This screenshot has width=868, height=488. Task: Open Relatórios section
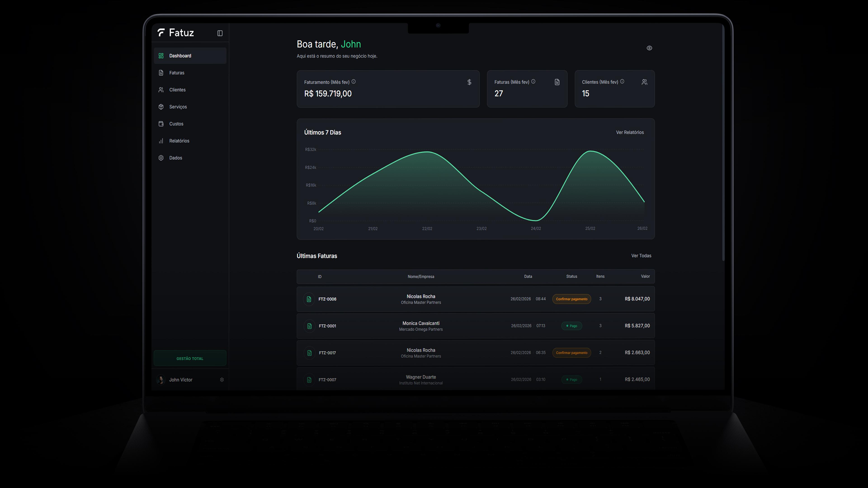(x=179, y=141)
